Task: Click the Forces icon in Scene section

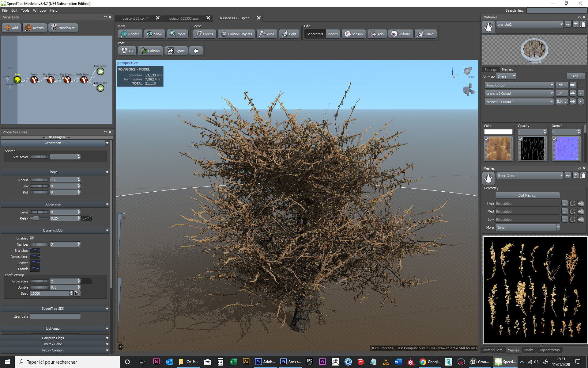Action: tap(204, 34)
